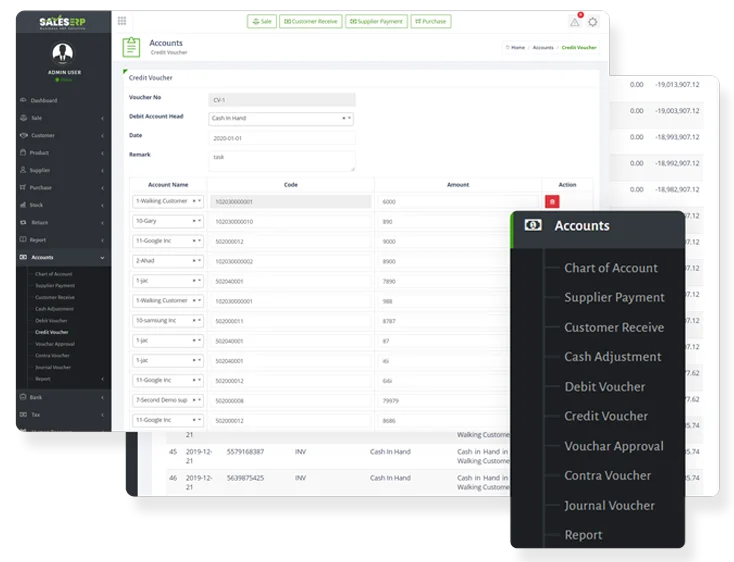The height and width of the screenshot is (562, 734).
Task: Open the Debit Account Head dropdown
Action: click(x=281, y=118)
